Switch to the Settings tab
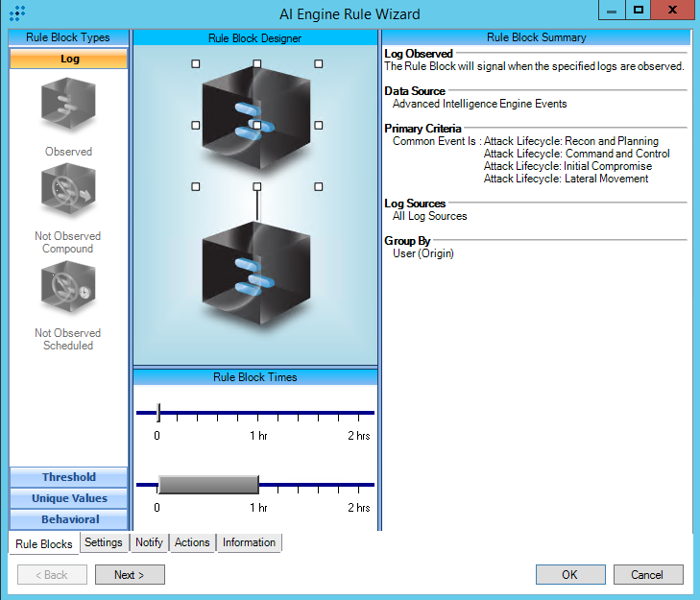Viewport: 700px width, 600px height. point(103,542)
